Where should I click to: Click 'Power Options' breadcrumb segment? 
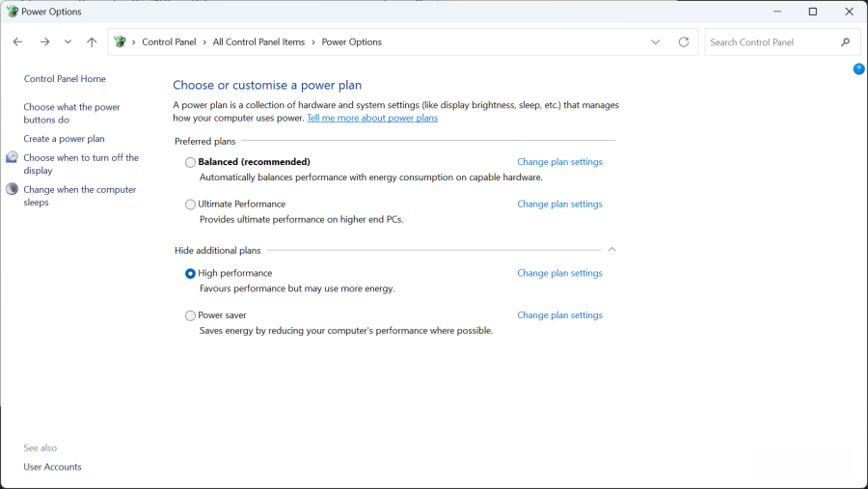pyautogui.click(x=351, y=42)
